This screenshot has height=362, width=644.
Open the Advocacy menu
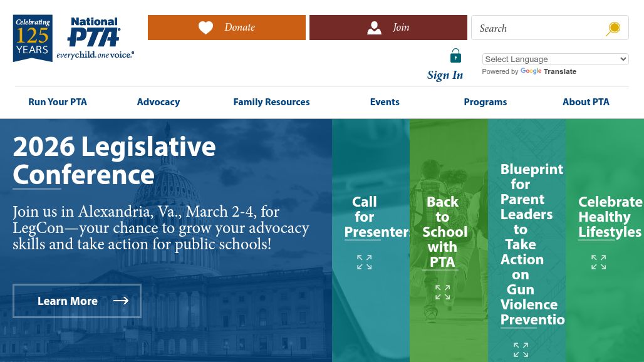(x=158, y=102)
